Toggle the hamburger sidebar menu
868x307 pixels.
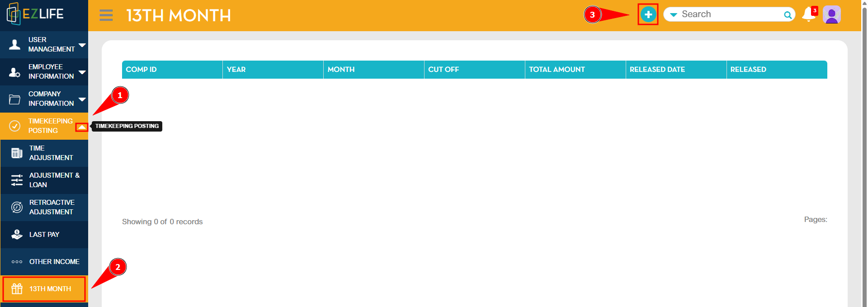(106, 15)
